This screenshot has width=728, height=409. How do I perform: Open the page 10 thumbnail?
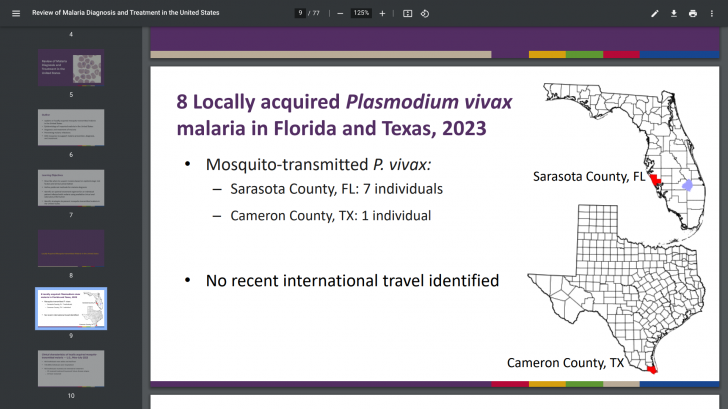[71, 368]
